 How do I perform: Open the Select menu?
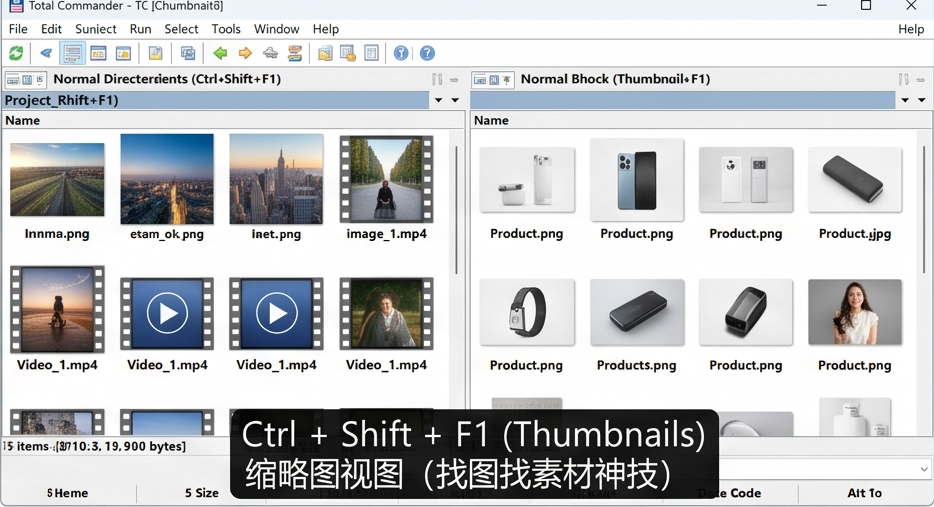[181, 29]
